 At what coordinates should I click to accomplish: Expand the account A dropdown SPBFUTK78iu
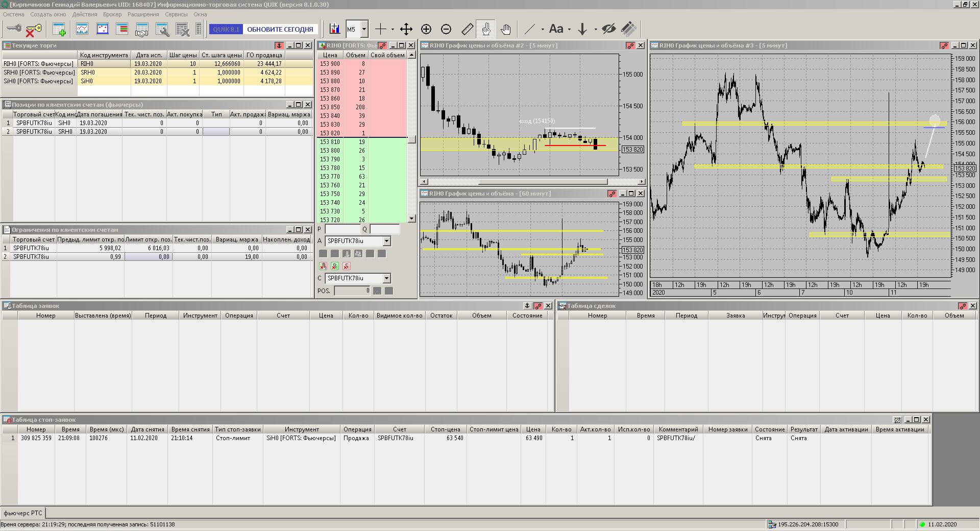point(386,241)
